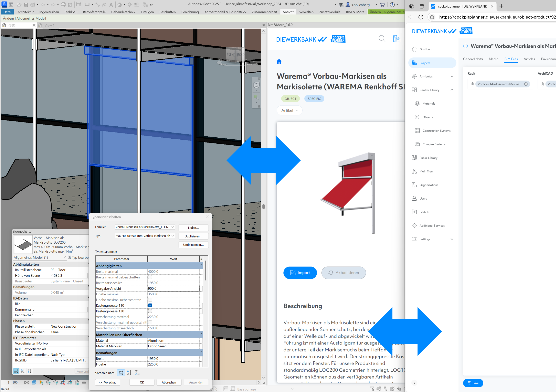The height and width of the screenshot is (392, 559).
Task: Click the Default 3D View house icon in toolbar
Action: click(x=119, y=5)
